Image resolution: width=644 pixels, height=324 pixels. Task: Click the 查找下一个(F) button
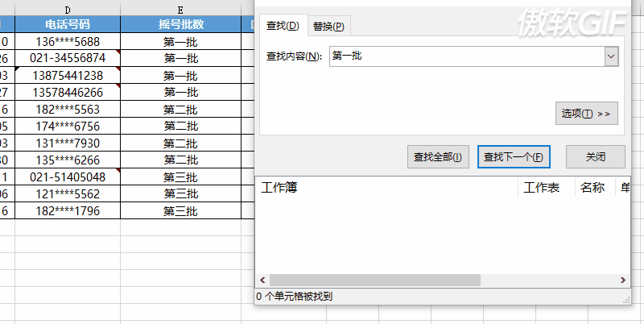514,156
